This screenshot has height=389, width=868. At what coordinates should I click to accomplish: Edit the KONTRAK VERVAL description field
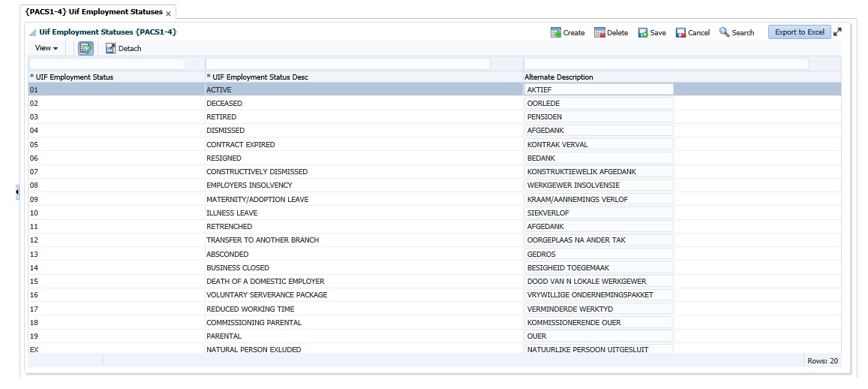[x=599, y=144]
